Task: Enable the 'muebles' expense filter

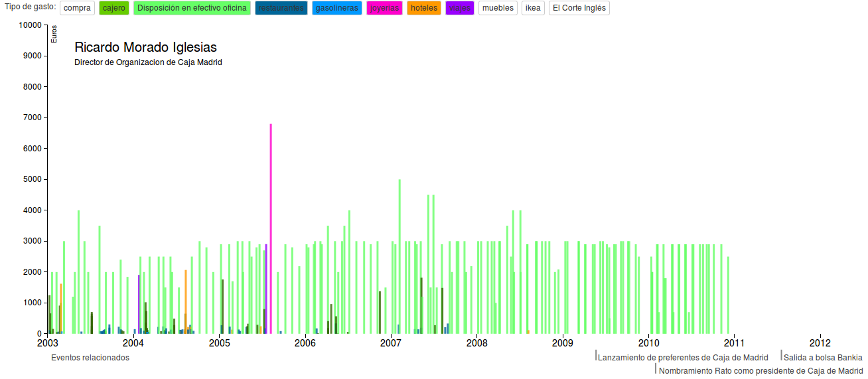Action: click(498, 8)
